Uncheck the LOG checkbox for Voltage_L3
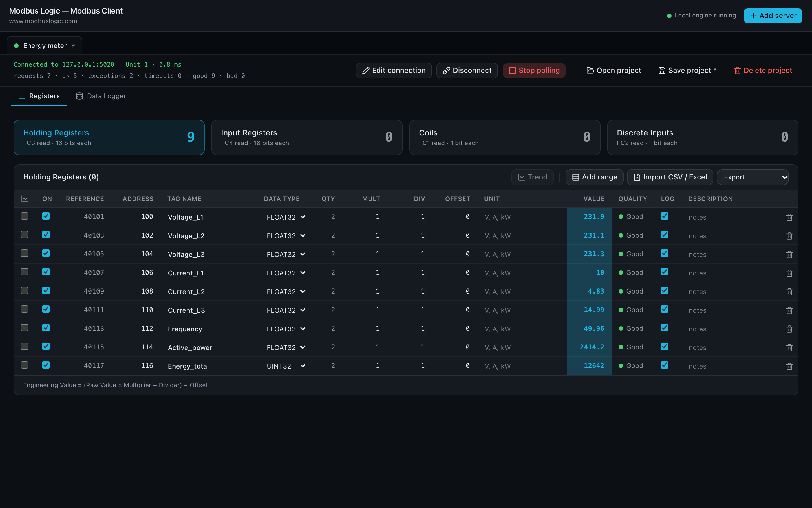The width and height of the screenshot is (812, 508). point(664,253)
